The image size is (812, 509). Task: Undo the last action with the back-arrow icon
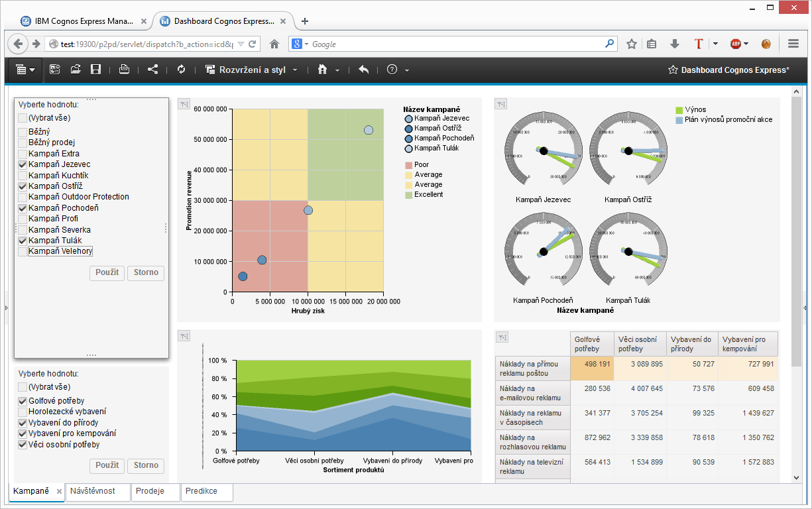coord(363,70)
